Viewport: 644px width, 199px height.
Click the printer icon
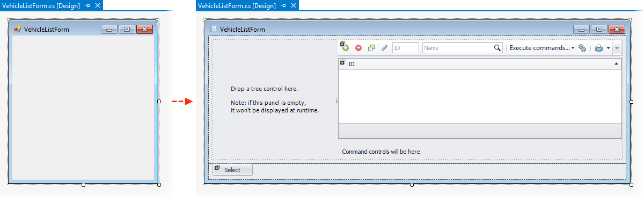click(x=599, y=48)
